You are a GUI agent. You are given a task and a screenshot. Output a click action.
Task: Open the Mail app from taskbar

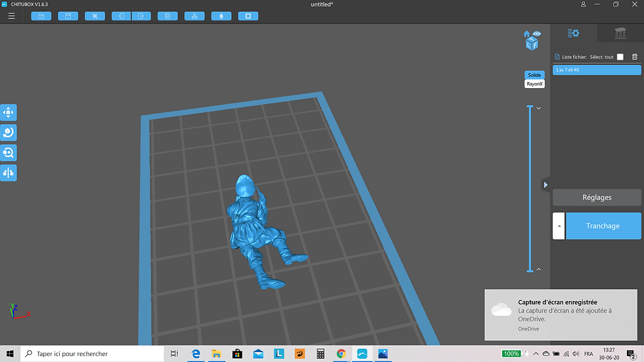tap(258, 354)
